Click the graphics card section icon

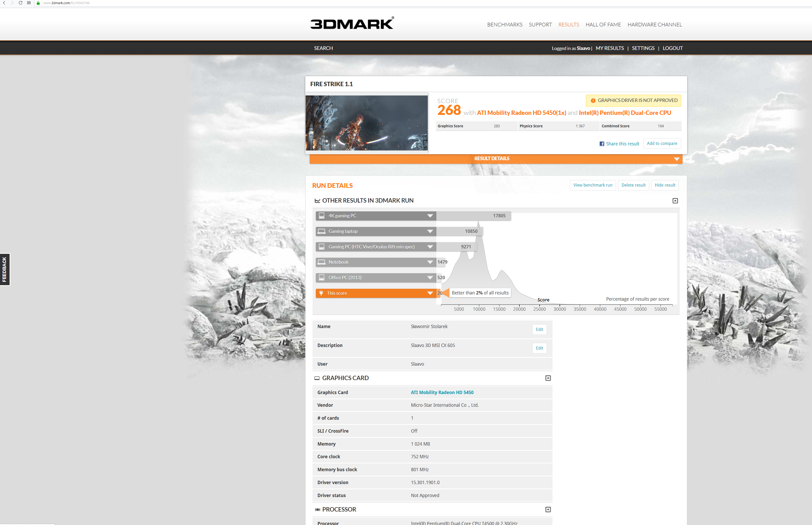(x=317, y=378)
